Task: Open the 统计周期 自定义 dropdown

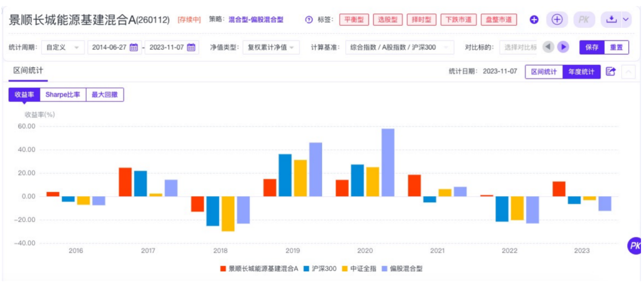Action: pos(63,47)
